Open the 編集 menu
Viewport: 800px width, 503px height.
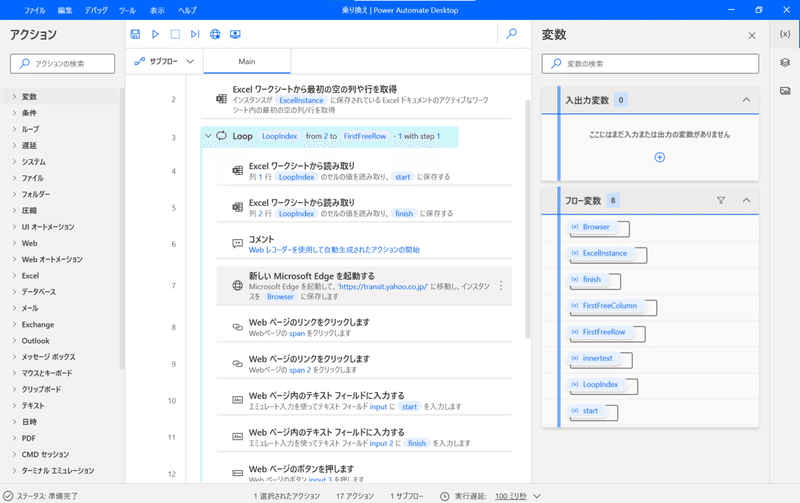(65, 10)
